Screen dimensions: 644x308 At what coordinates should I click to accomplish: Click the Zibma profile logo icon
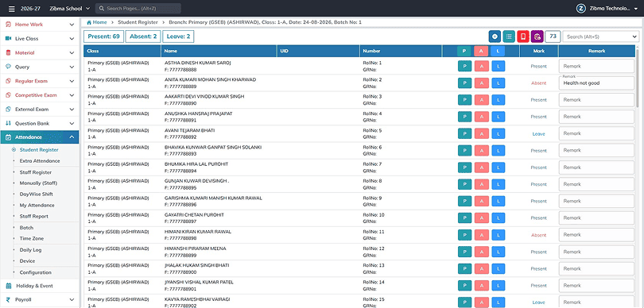tap(580, 9)
